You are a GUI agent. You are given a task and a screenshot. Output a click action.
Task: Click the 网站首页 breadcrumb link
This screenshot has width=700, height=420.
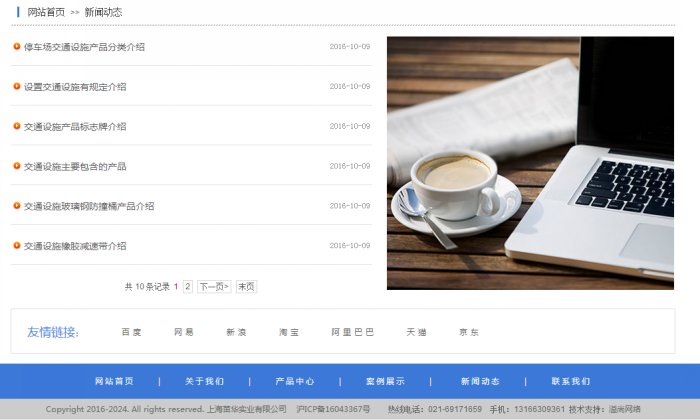46,12
